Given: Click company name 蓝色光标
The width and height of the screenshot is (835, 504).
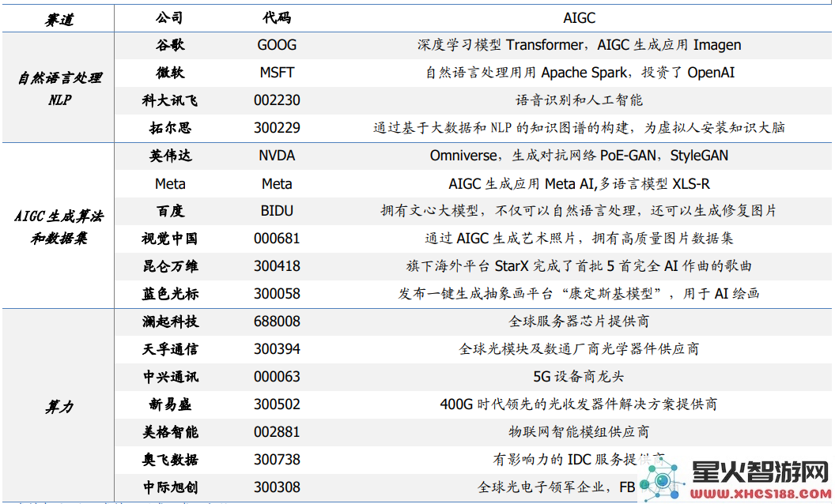Looking at the screenshot, I should tap(170, 294).
